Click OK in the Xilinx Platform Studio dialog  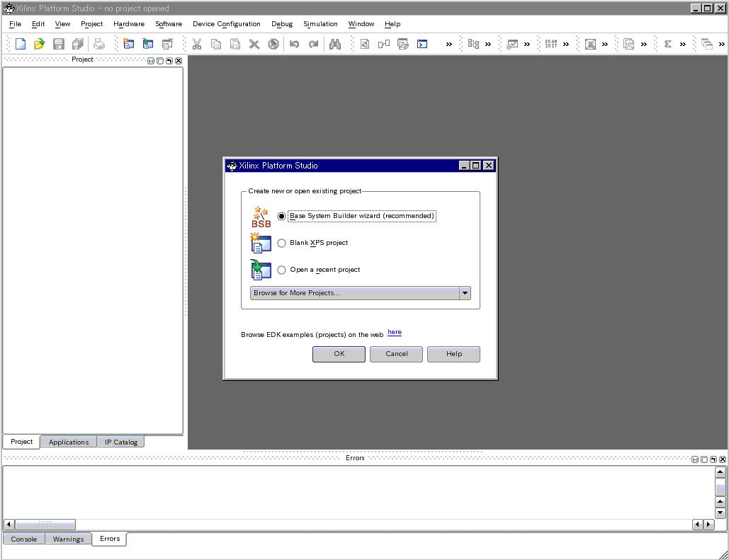point(339,354)
